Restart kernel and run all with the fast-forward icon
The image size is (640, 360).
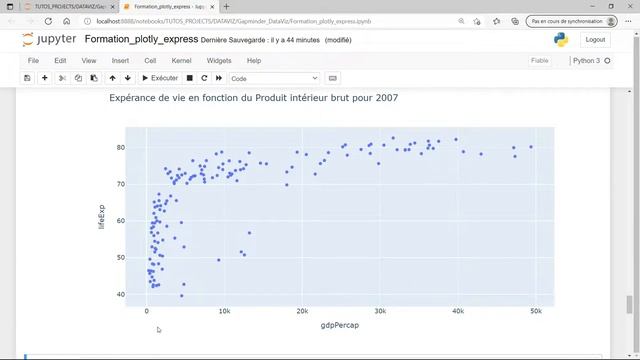pos(219,78)
